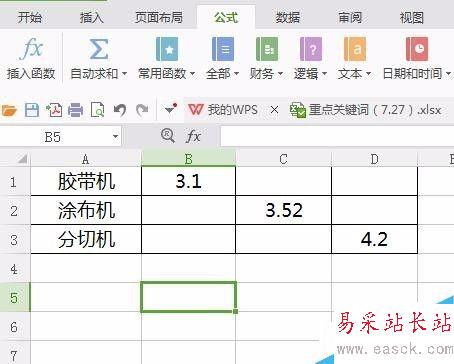
Task: Select cell containing 胶带机
Action: click(86, 182)
